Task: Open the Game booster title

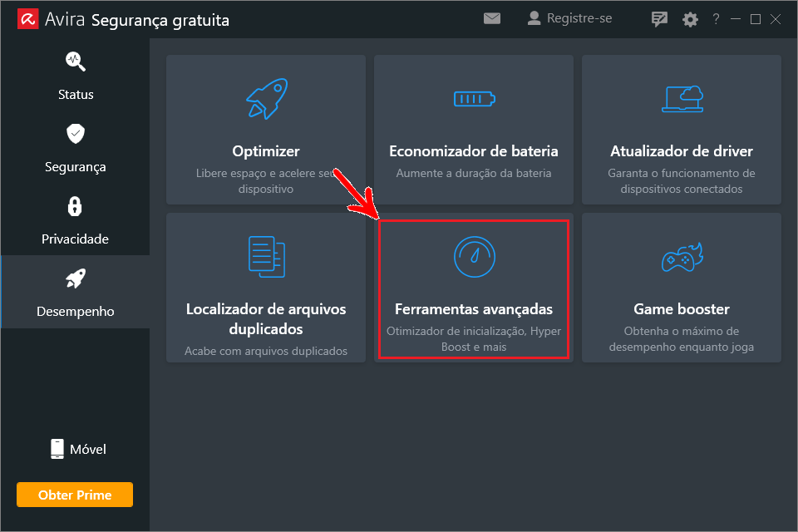Action: pyautogui.click(x=682, y=309)
